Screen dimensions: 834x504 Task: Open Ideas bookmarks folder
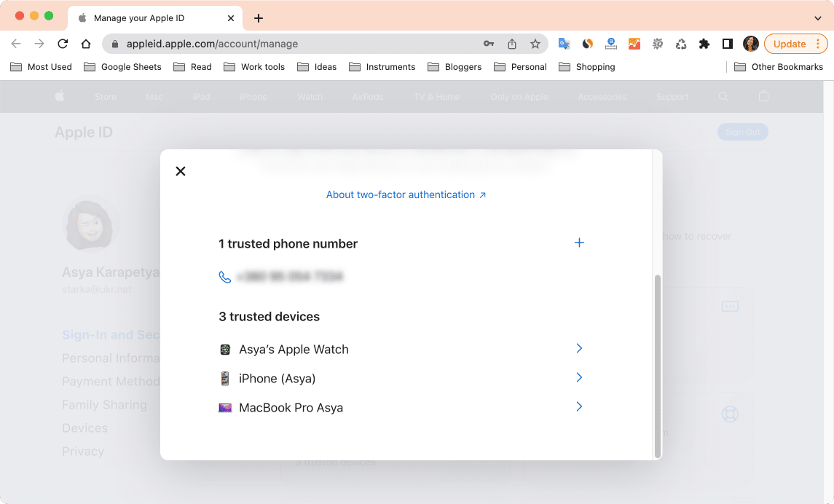point(316,66)
